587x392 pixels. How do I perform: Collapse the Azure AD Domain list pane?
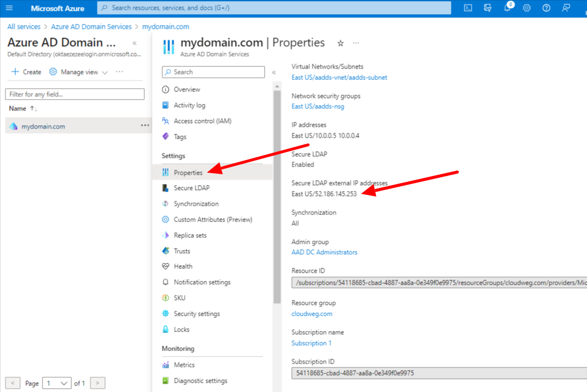click(x=134, y=43)
